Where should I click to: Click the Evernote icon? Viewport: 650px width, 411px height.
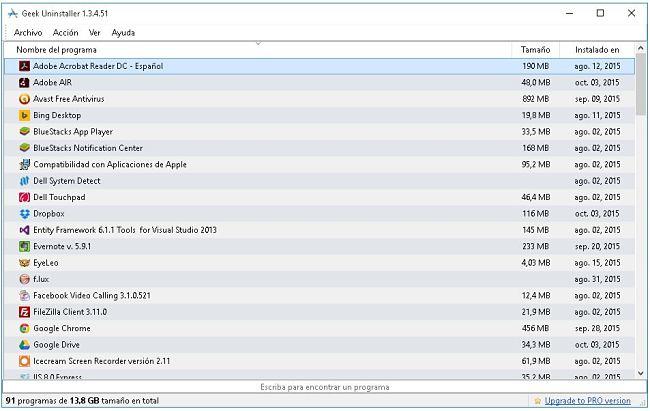click(x=24, y=246)
